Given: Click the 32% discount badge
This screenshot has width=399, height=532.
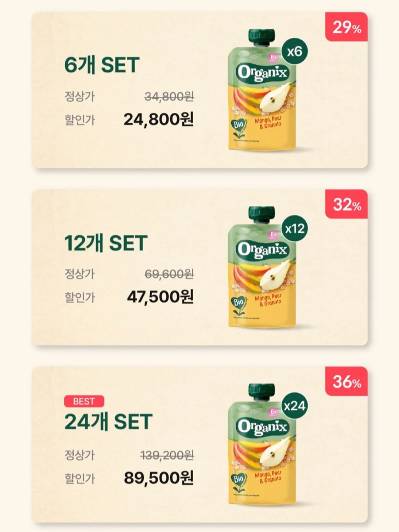Looking at the screenshot, I should pyautogui.click(x=346, y=204).
